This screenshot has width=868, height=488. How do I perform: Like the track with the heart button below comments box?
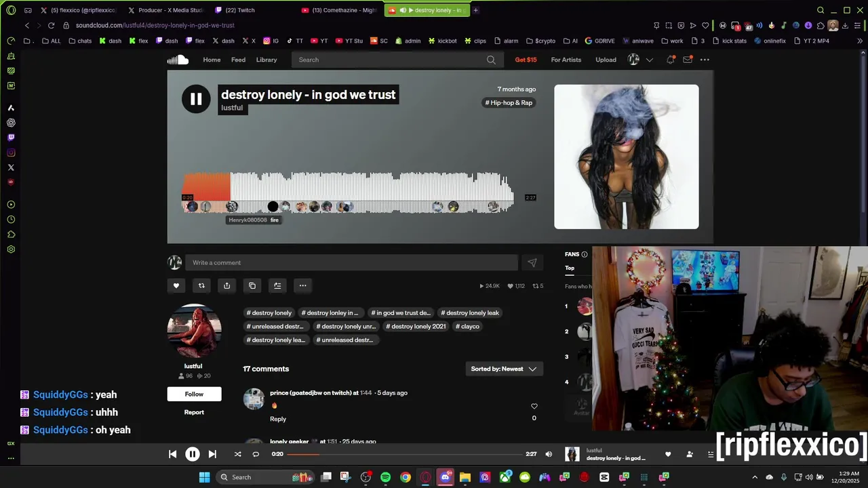click(176, 285)
